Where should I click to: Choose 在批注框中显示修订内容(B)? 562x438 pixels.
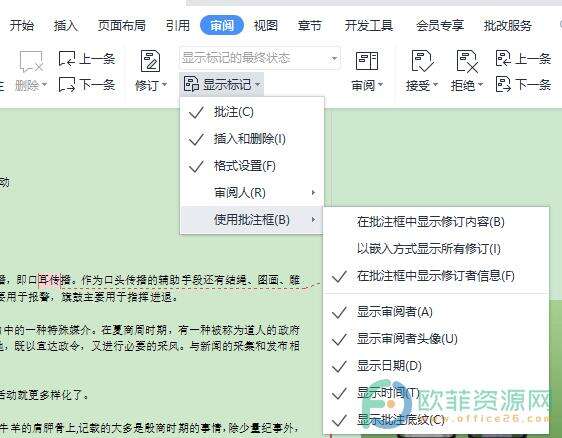(436, 222)
